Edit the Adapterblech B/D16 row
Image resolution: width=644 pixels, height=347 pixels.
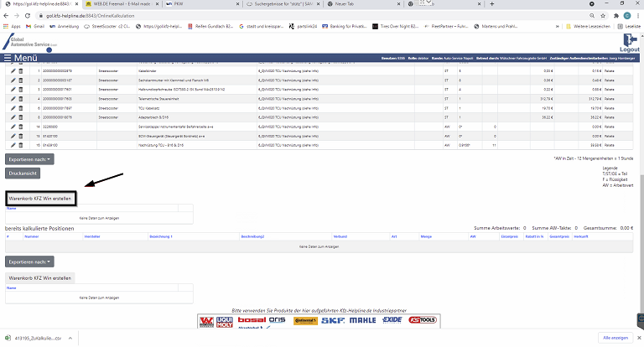[13, 117]
